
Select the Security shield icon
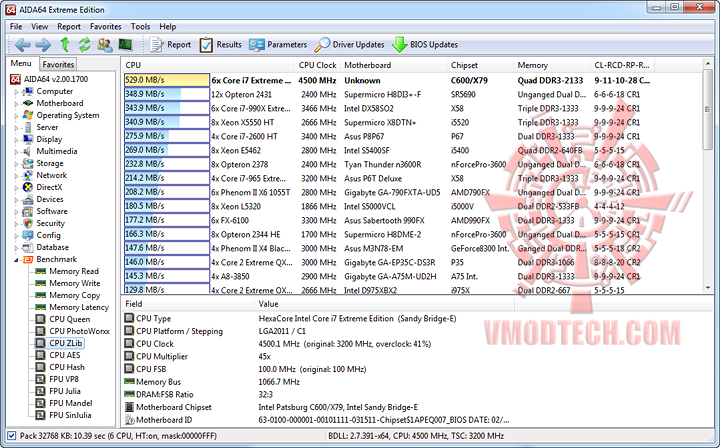pyautogui.click(x=28, y=223)
